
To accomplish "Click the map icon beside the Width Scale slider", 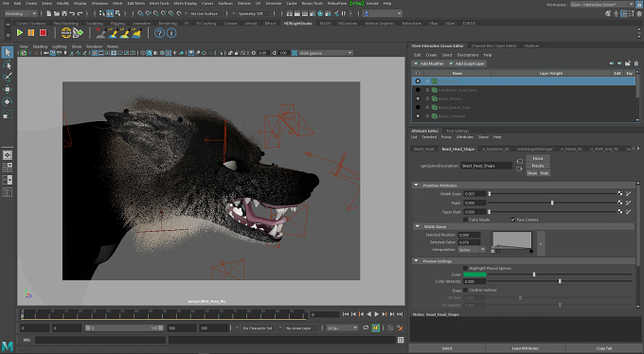I will pyautogui.click(x=620, y=193).
